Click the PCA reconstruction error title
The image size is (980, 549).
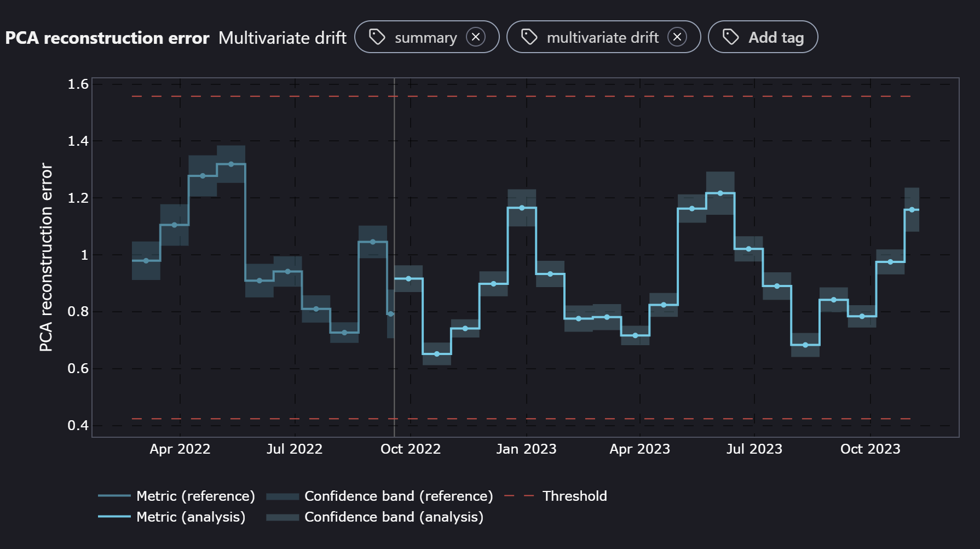(x=107, y=38)
